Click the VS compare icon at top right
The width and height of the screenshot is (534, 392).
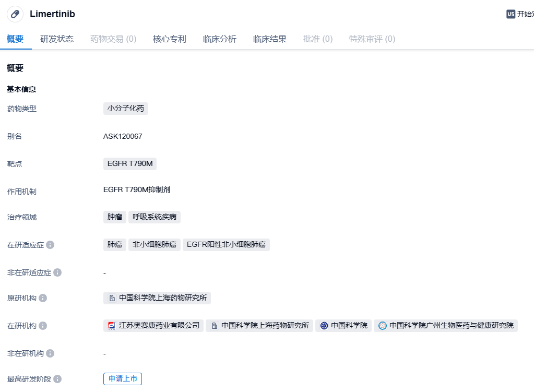tap(511, 14)
